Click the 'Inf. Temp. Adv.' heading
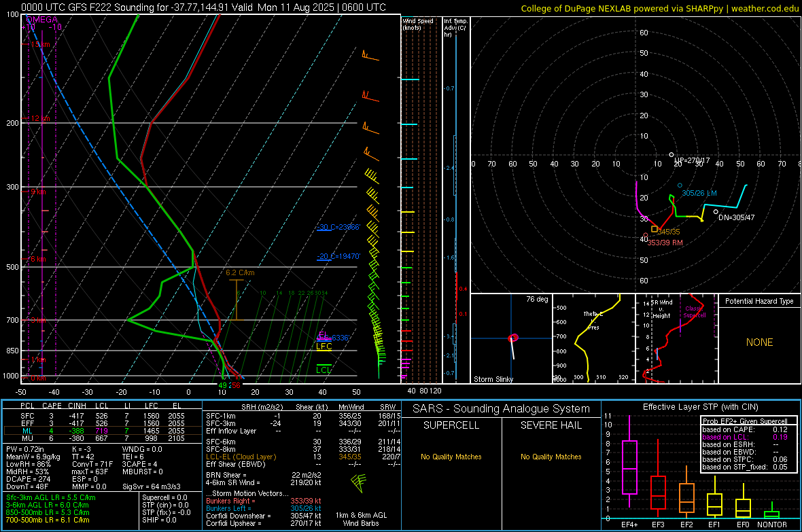Image resolution: width=802 pixels, height=532 pixels. 455,28
